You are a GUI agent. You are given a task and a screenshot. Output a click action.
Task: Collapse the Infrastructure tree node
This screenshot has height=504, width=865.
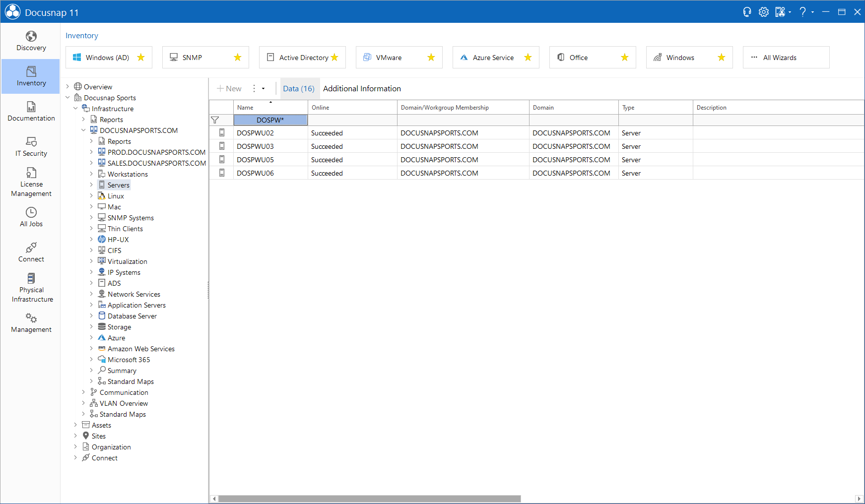click(x=75, y=109)
